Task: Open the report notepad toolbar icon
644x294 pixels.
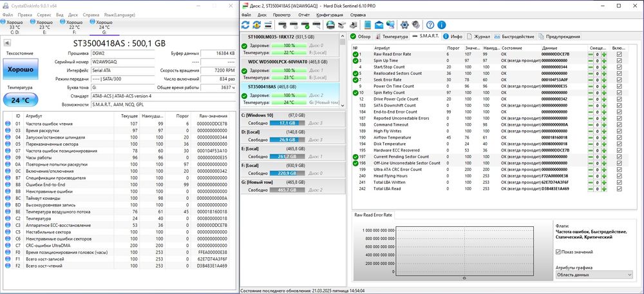Action: [368, 24]
